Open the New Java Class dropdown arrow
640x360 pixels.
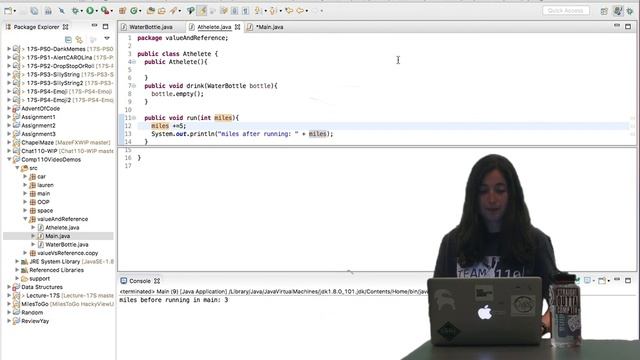point(140,11)
